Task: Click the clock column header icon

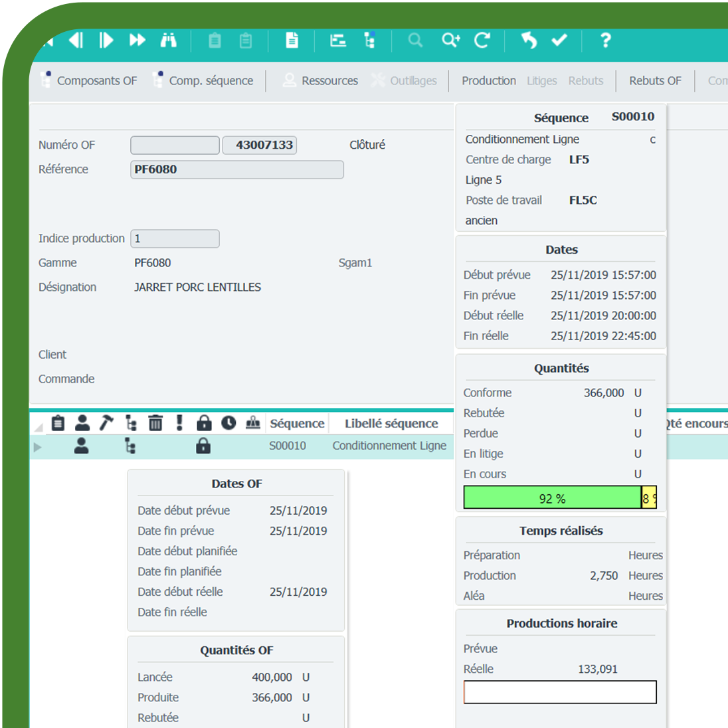Action: [228, 423]
